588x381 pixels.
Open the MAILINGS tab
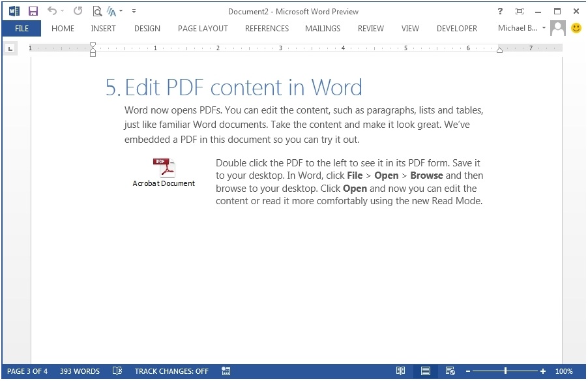[323, 29]
